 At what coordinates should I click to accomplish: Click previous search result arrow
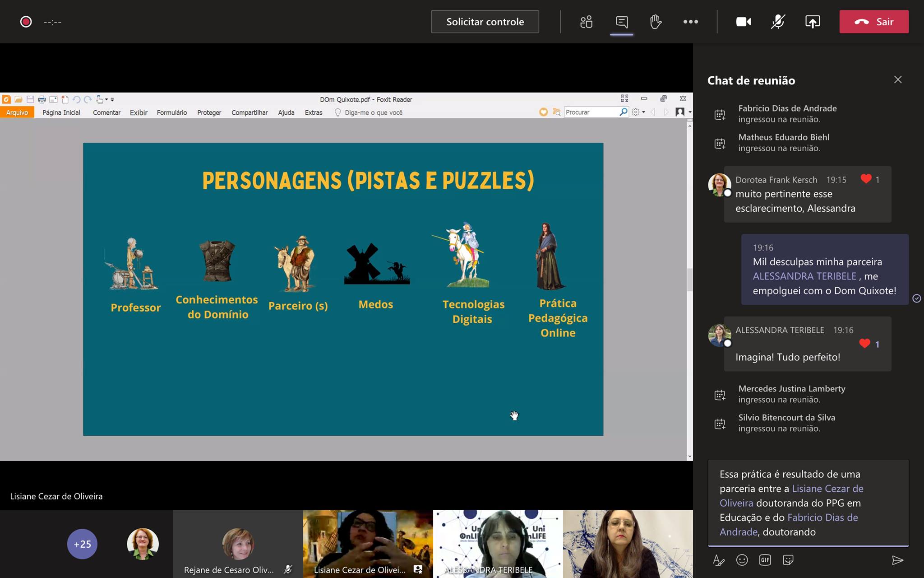click(653, 112)
